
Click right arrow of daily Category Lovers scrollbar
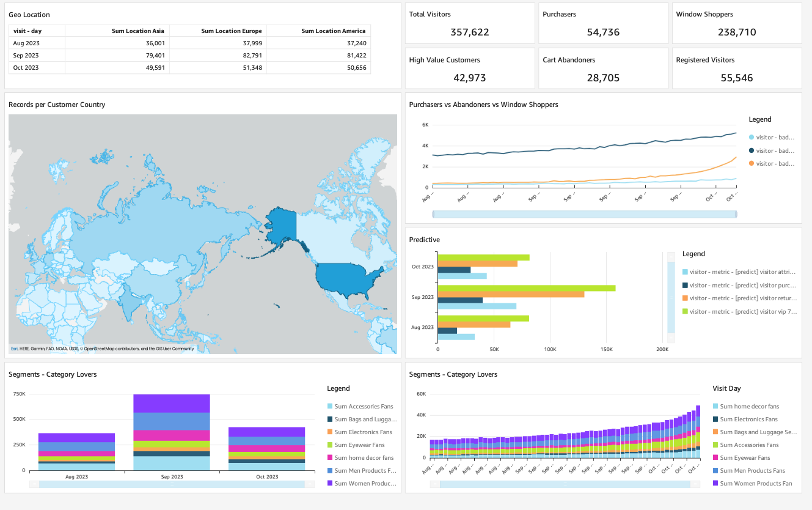700,484
